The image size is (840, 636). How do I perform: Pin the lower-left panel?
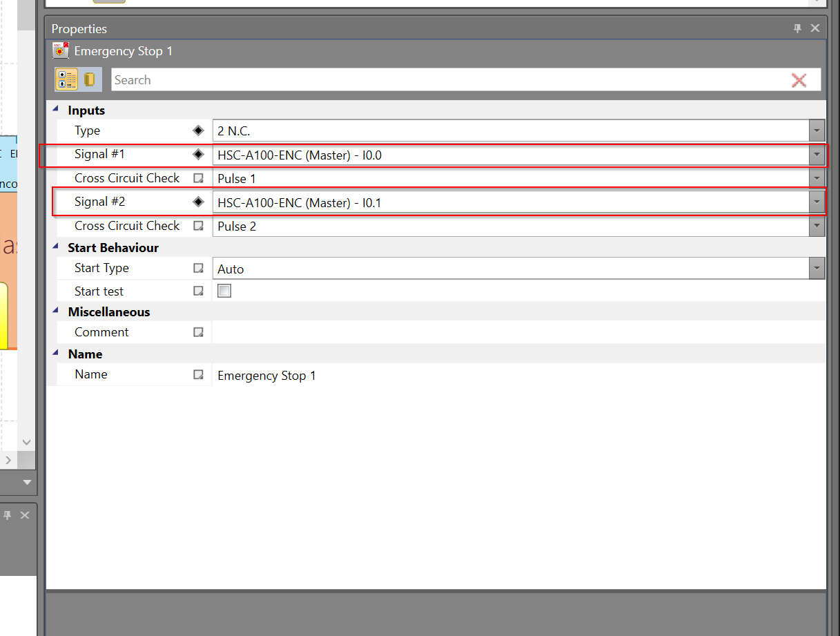point(8,515)
